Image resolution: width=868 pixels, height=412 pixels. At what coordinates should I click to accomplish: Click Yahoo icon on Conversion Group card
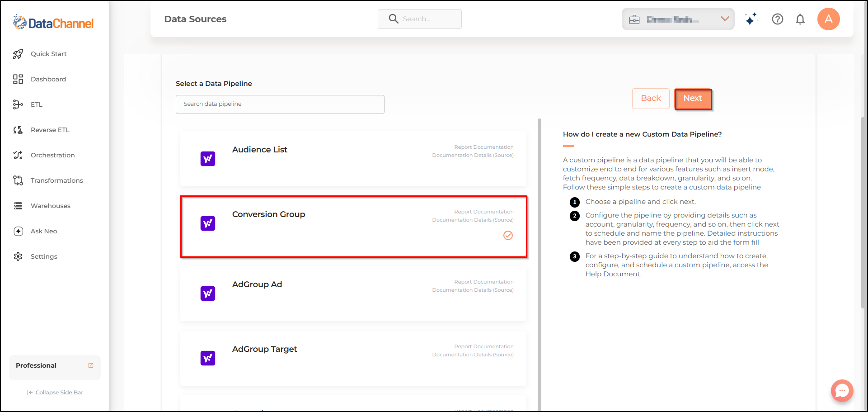[208, 223]
